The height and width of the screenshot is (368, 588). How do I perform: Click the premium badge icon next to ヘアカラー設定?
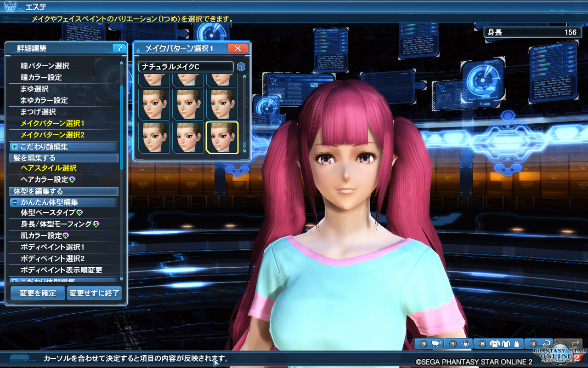coord(73,179)
